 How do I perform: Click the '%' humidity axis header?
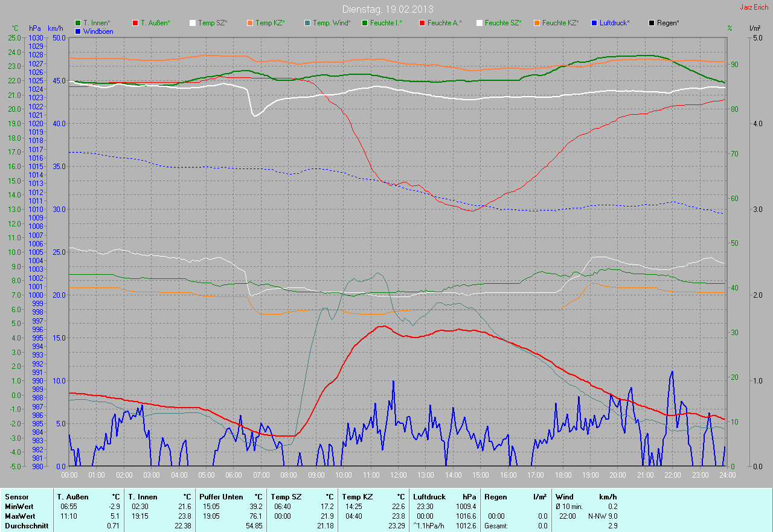tap(730, 28)
